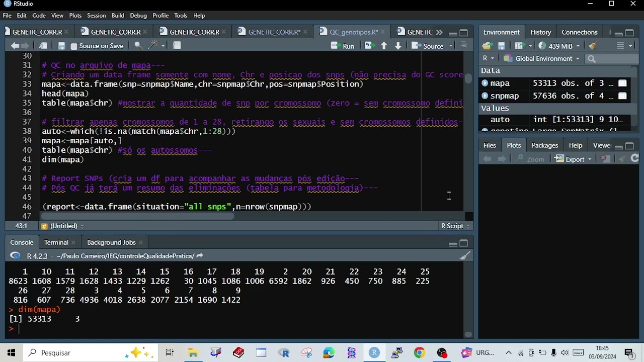Refresh the current plot with the refresh icon
The width and height of the screenshot is (644, 362).
coord(635,158)
